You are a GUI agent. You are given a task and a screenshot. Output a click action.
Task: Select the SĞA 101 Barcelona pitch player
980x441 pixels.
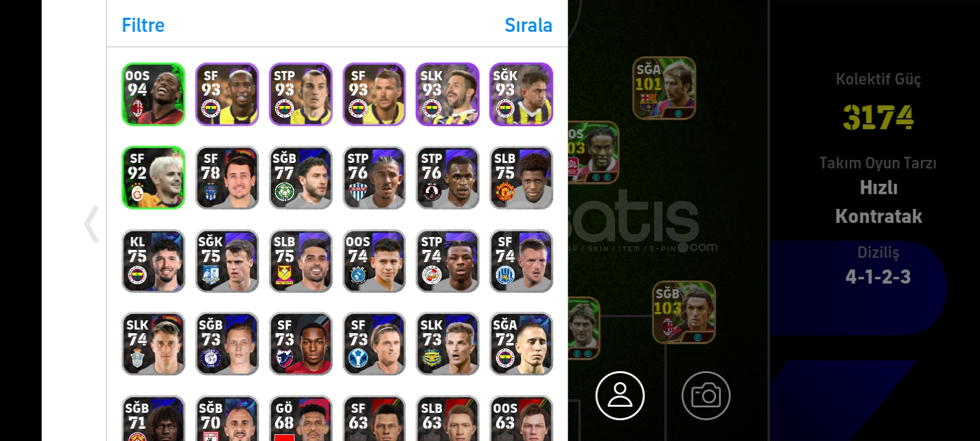pyautogui.click(x=664, y=88)
